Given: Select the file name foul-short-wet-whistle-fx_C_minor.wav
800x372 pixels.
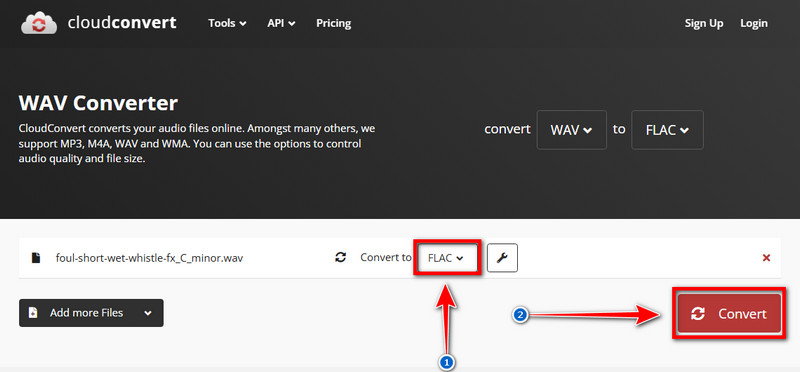Looking at the screenshot, I should (x=149, y=258).
